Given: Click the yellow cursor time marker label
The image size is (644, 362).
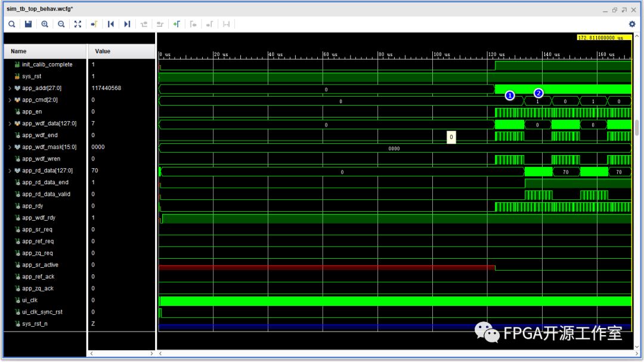Looking at the screenshot, I should [x=603, y=38].
